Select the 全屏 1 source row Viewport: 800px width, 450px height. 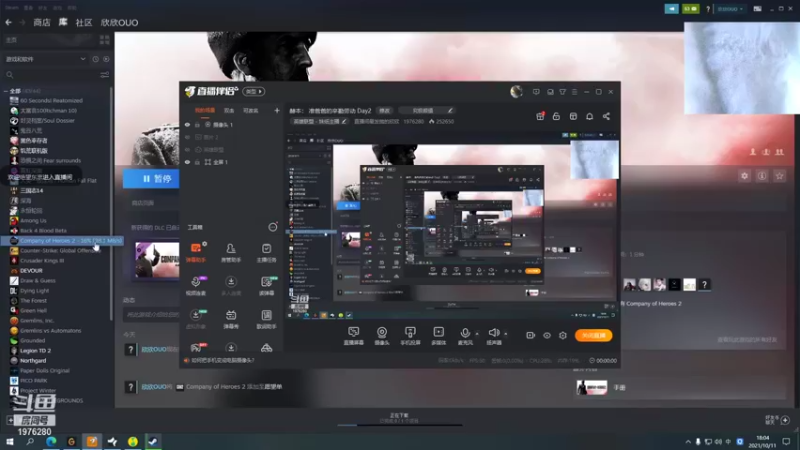(232, 162)
